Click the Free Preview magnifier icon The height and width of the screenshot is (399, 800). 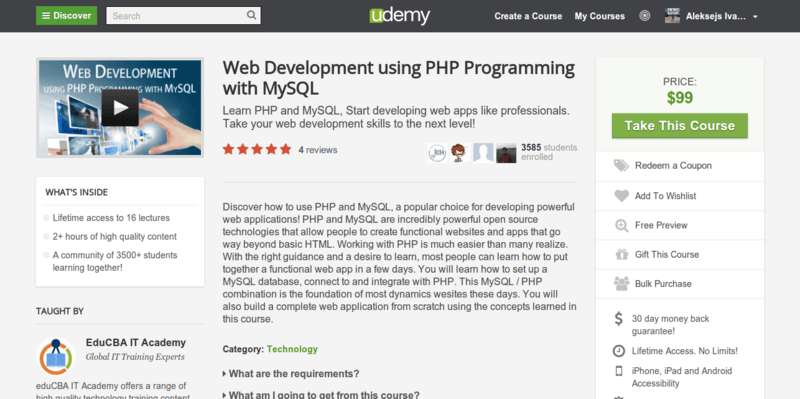click(621, 225)
